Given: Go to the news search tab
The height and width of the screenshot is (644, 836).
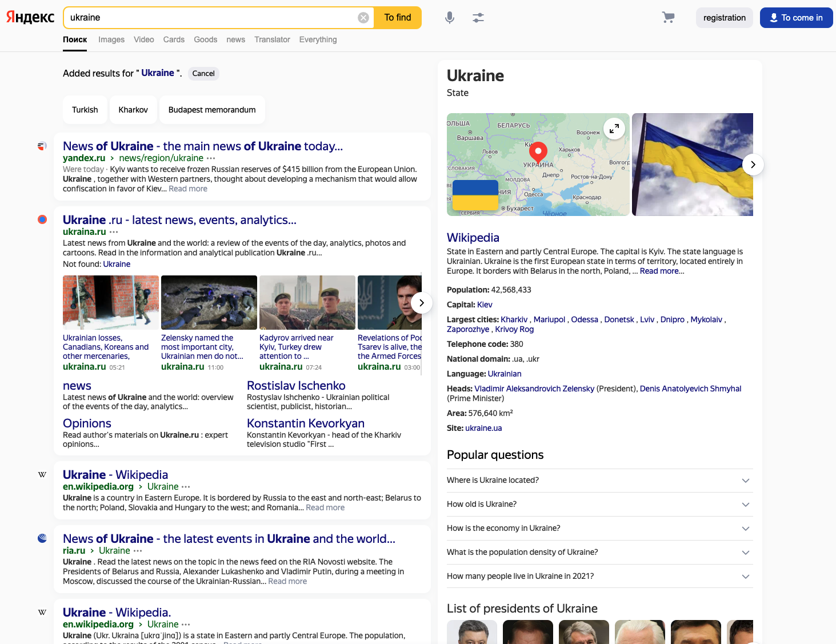Looking at the screenshot, I should (235, 39).
